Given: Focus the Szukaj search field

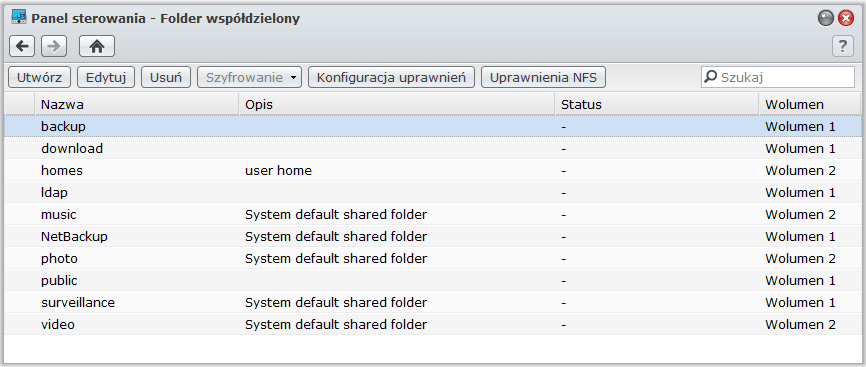Looking at the screenshot, I should point(778,77).
